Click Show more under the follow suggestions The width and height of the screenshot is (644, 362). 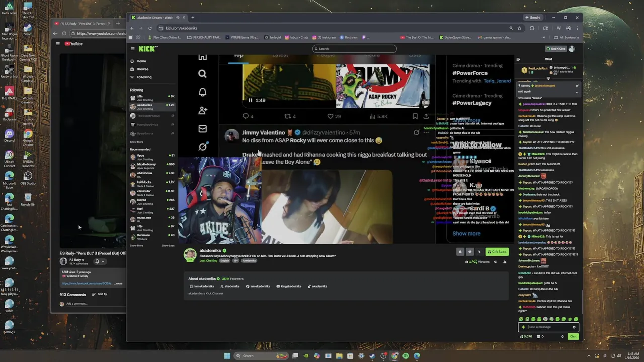click(x=466, y=233)
